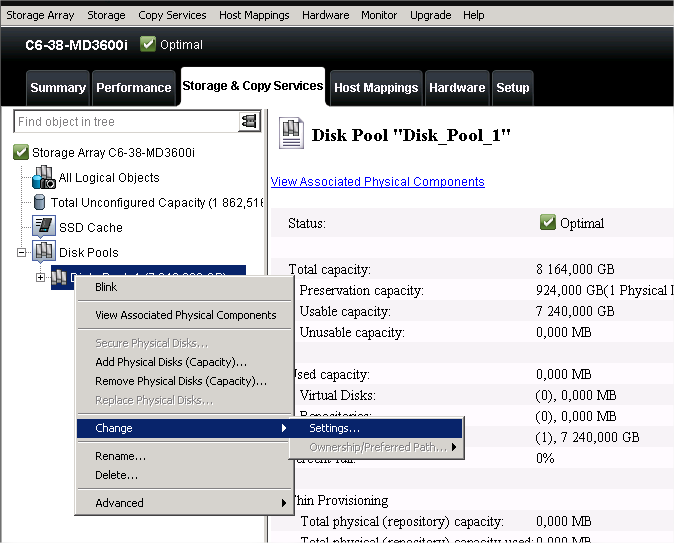Select Storage Array C6-38-MD3600i tree item

click(113, 153)
